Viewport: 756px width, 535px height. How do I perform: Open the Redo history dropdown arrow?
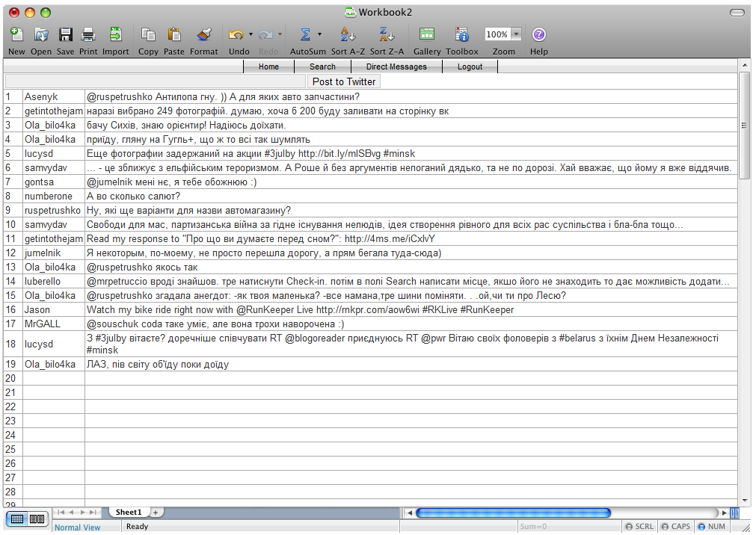tap(280, 34)
